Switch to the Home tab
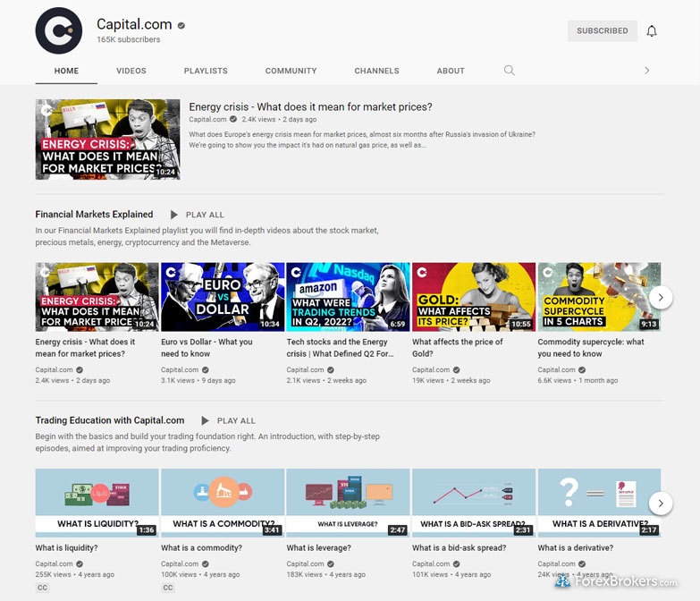The width and height of the screenshot is (700, 601). pos(66,71)
